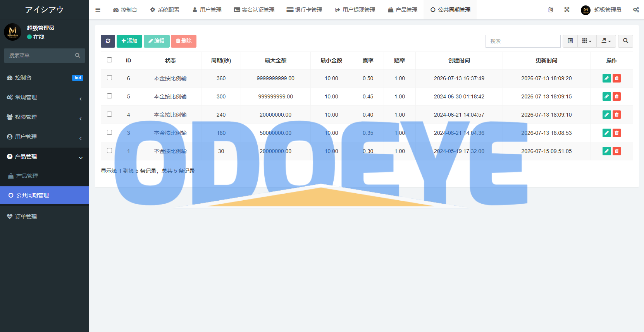Collapse 产品管理 in the sidebar
The height and width of the screenshot is (332, 644).
coord(45,157)
